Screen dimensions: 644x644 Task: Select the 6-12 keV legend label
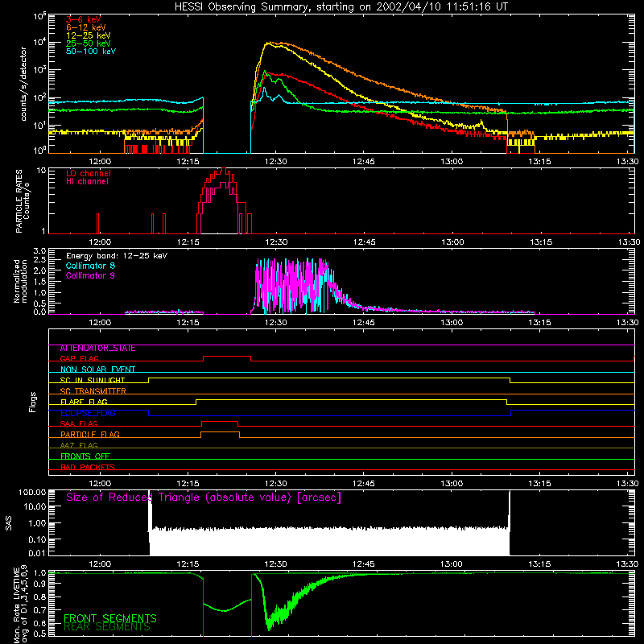(x=86, y=27)
